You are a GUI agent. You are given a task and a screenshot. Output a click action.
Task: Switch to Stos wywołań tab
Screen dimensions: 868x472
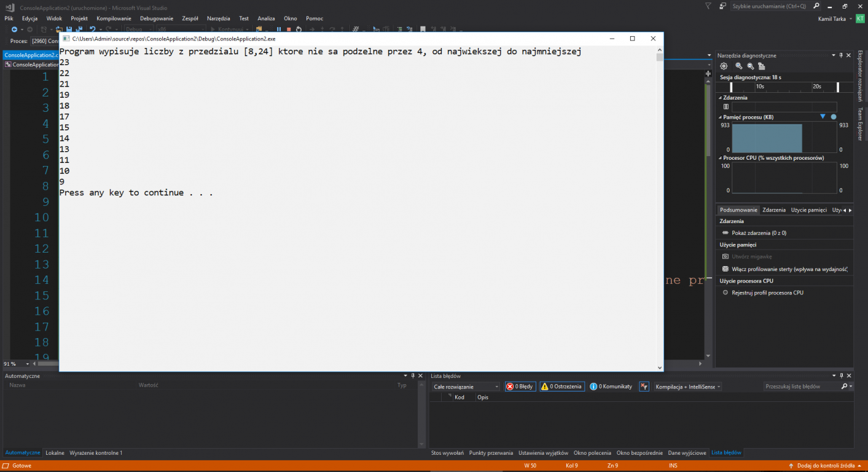pyautogui.click(x=447, y=453)
